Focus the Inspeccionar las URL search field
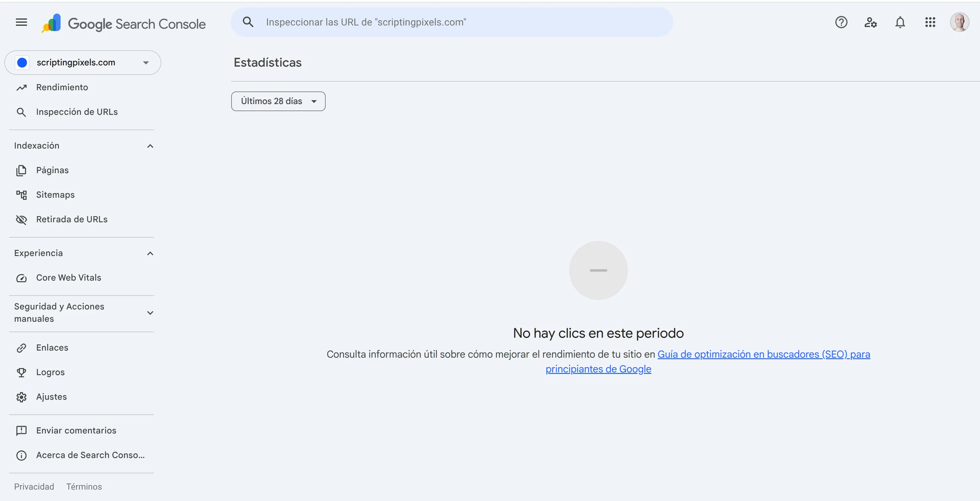 452,22
